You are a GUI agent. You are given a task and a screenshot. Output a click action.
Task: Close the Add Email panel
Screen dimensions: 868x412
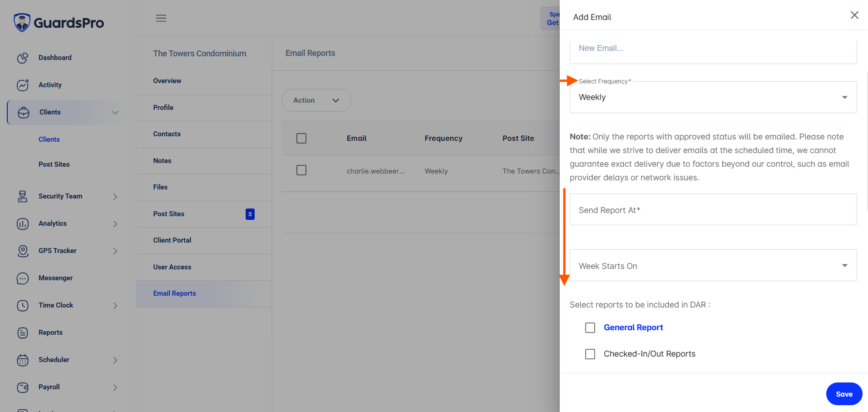point(854,15)
